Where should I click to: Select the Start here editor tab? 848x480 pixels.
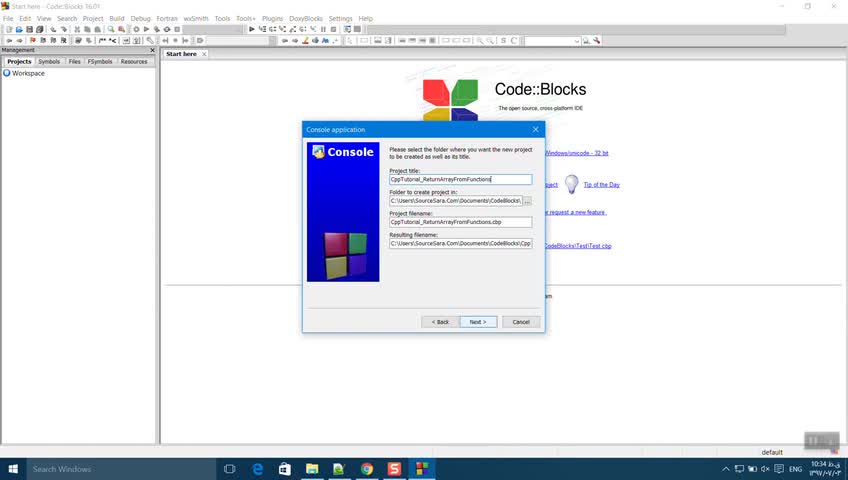click(x=182, y=54)
